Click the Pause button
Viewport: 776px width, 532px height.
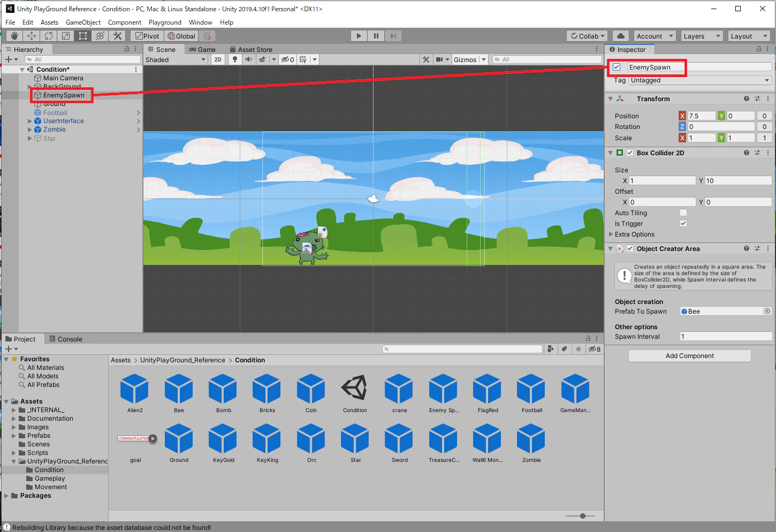coord(376,36)
